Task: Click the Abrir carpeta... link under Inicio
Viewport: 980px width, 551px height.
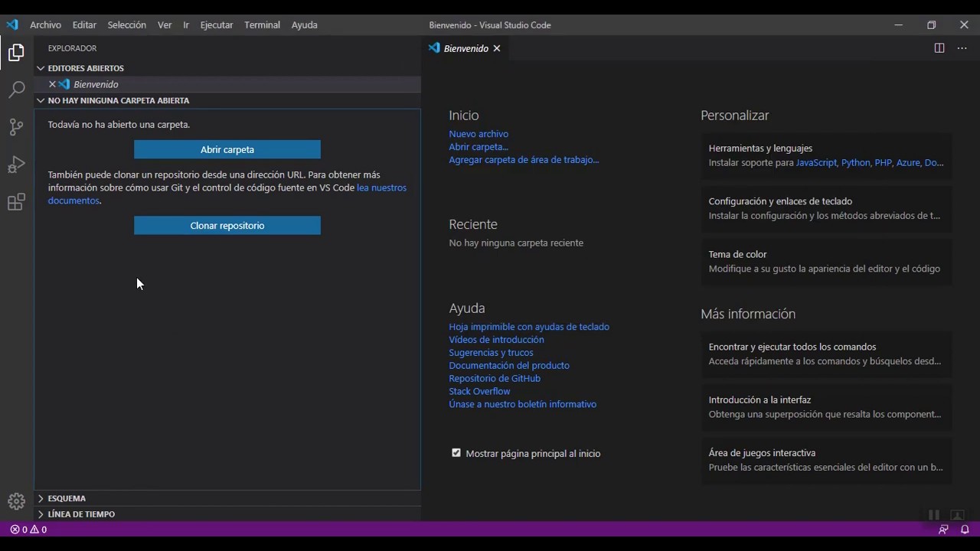Action: (479, 147)
